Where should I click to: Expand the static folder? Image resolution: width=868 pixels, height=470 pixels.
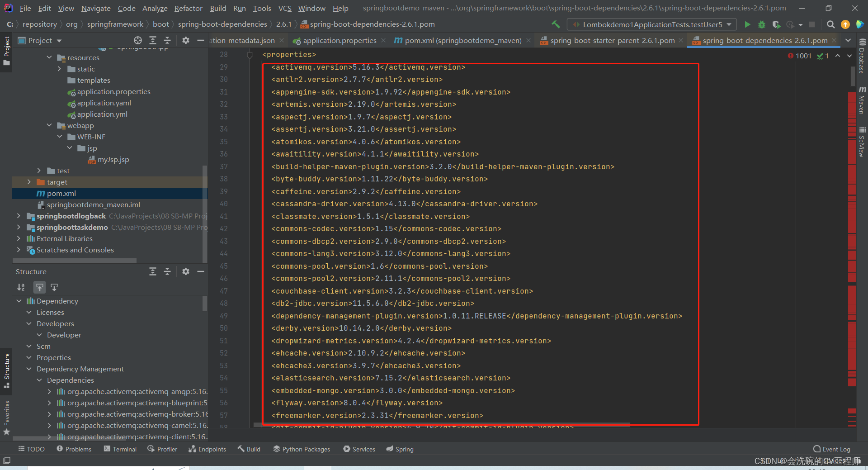pos(59,69)
